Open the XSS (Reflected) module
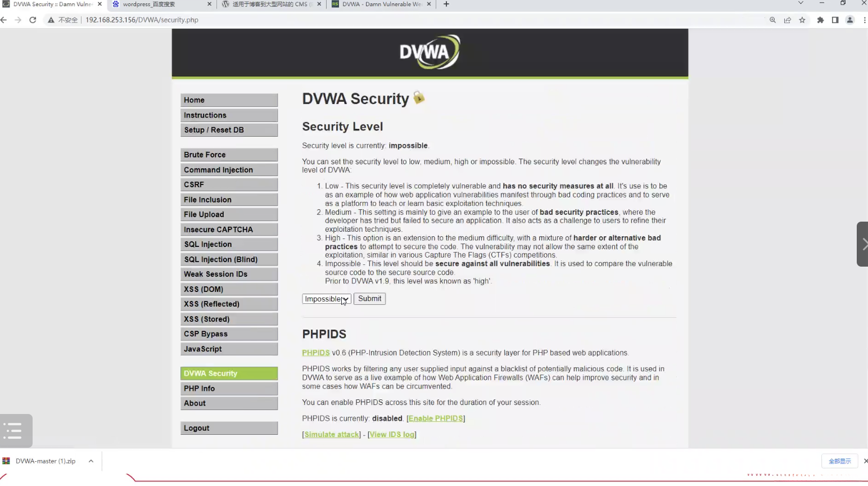The height and width of the screenshot is (486, 868). pos(229,304)
